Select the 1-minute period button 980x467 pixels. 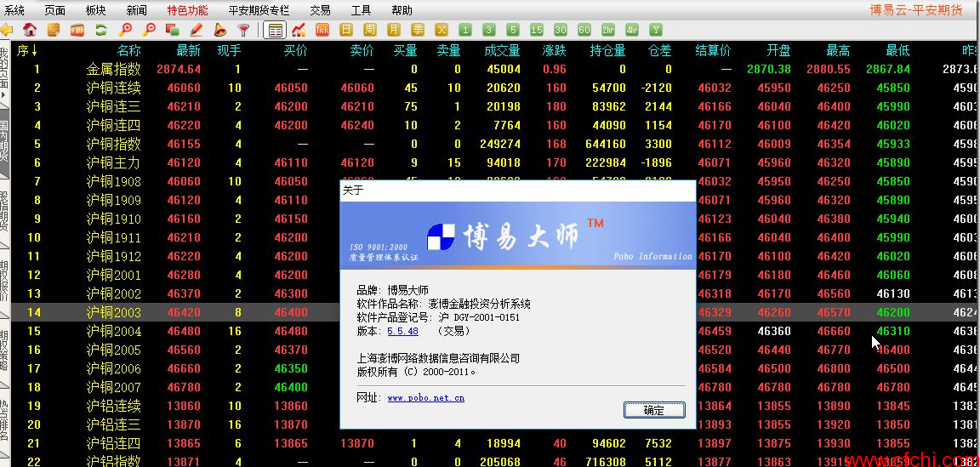[x=465, y=30]
